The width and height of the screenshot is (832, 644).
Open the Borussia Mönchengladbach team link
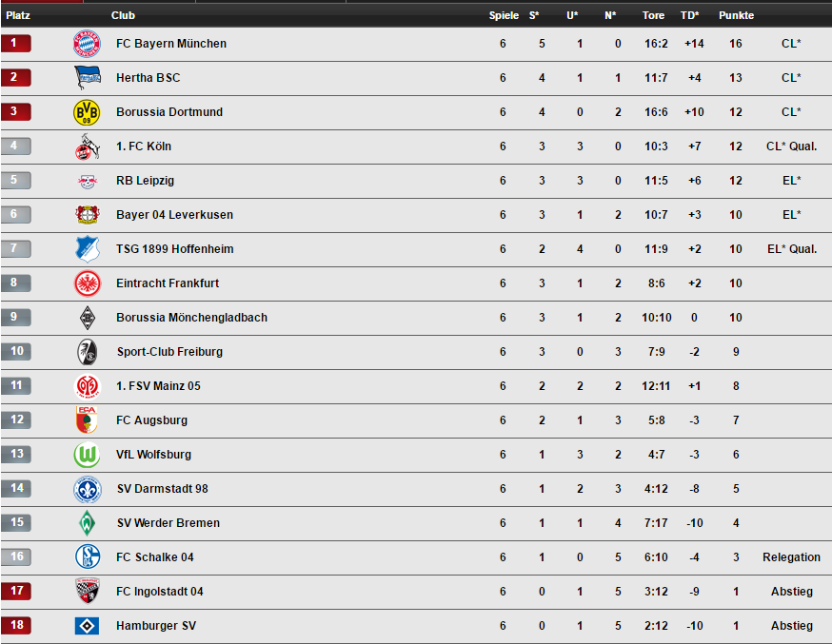(191, 317)
